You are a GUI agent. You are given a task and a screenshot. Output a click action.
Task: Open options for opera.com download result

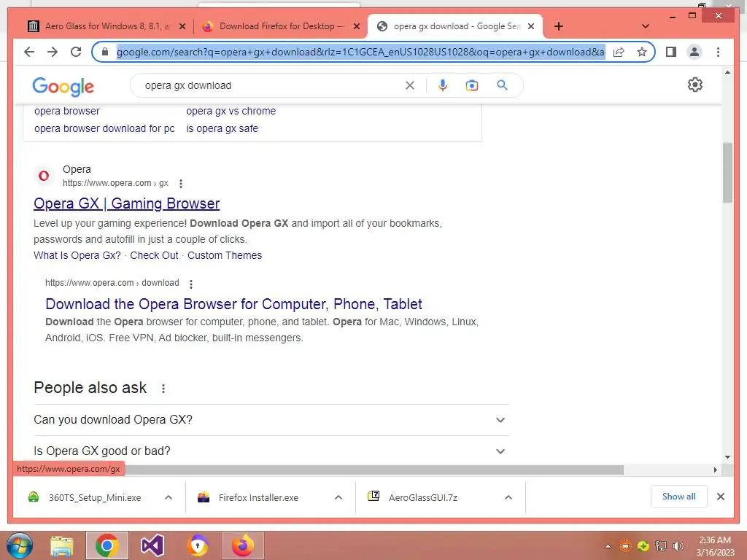(191, 284)
